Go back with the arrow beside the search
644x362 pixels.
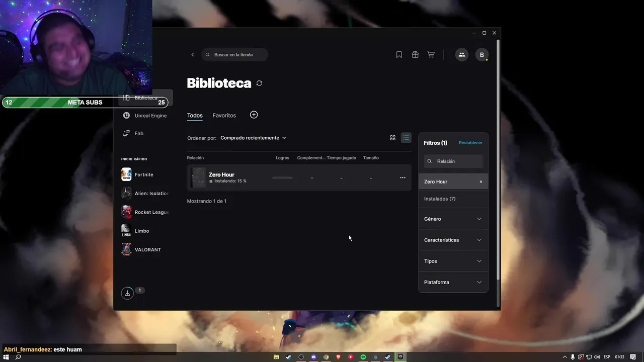(192, 55)
